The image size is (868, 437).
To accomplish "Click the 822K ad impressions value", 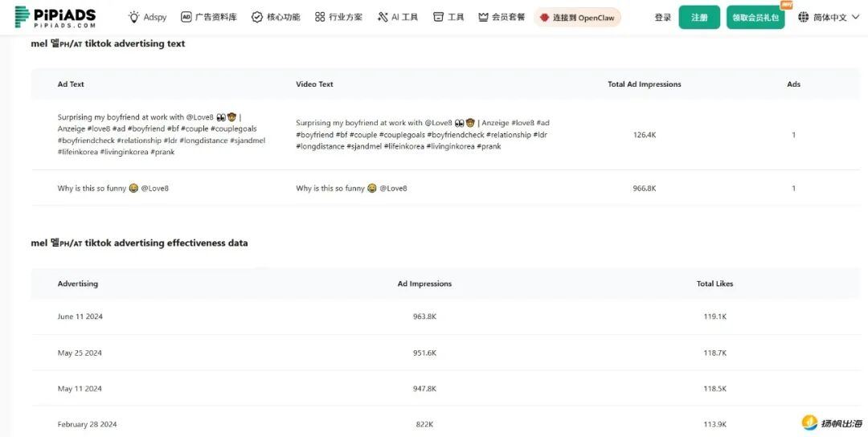I will point(424,424).
